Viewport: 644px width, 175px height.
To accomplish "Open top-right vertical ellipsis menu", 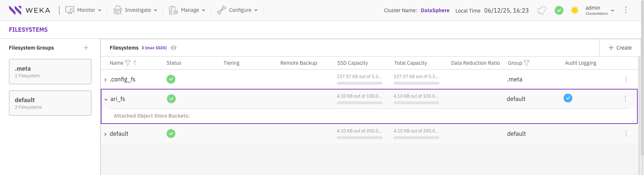I will [x=626, y=10].
